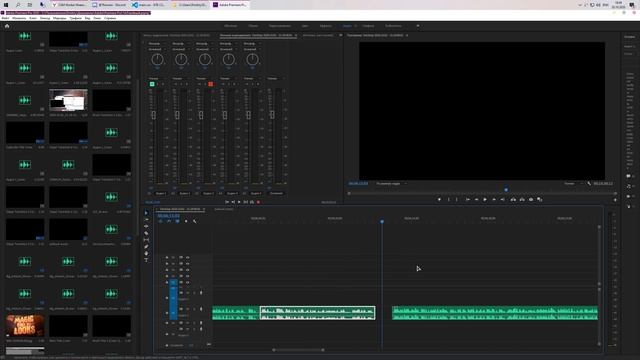This screenshot has height=360, width=640.
Task: Export frame camera icon in Program monitor
Action: coord(531,200)
